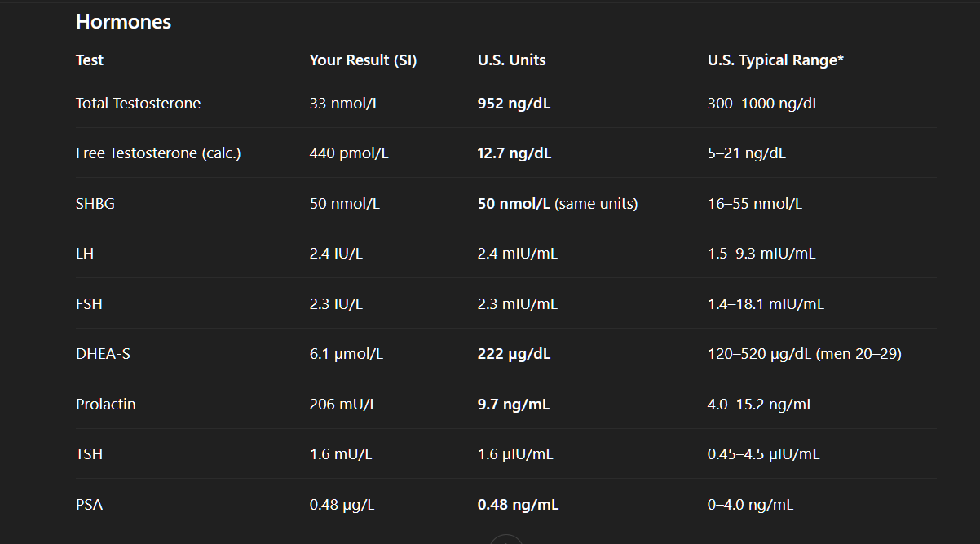Select the DHEA-S row label
This screenshot has height=544, width=980.
[103, 354]
